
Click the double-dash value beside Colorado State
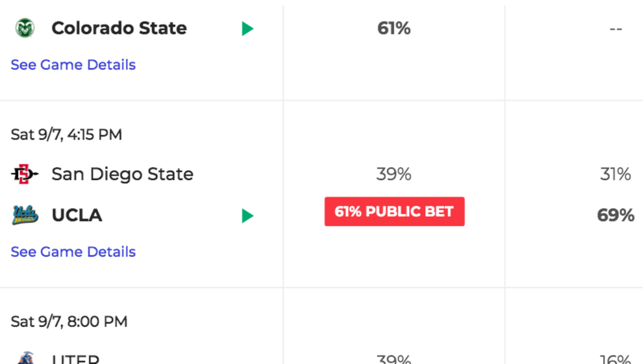click(615, 29)
